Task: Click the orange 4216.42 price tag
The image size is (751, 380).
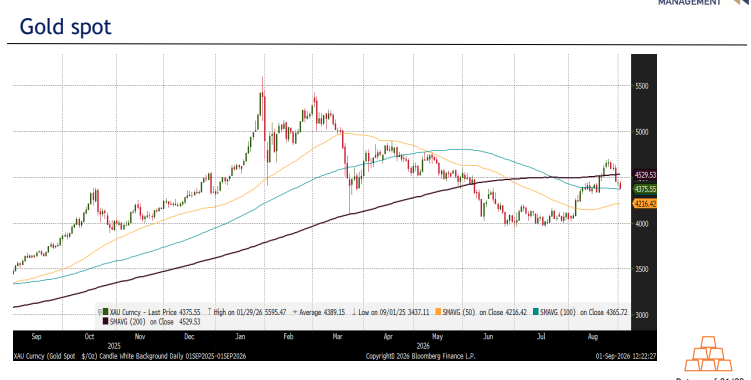Action: point(645,204)
